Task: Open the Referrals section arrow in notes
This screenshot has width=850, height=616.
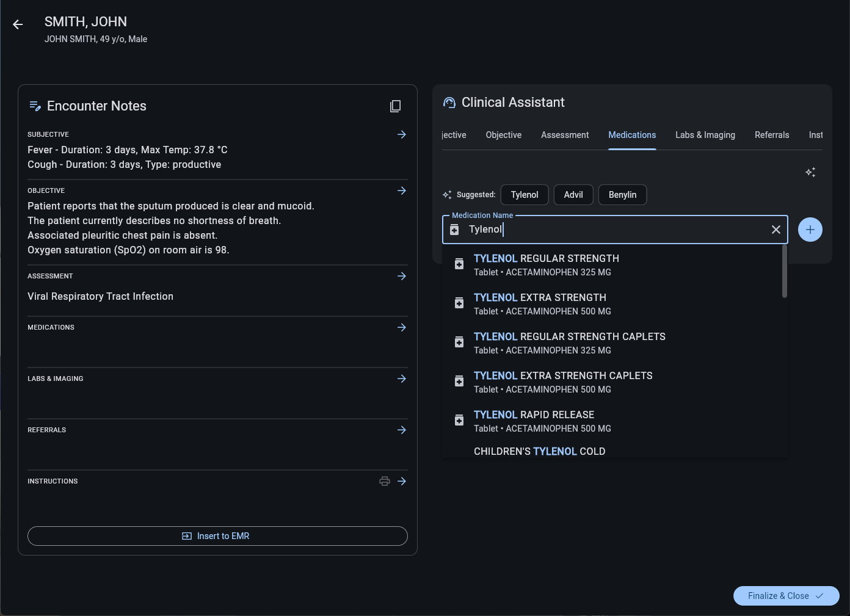Action: (x=401, y=430)
